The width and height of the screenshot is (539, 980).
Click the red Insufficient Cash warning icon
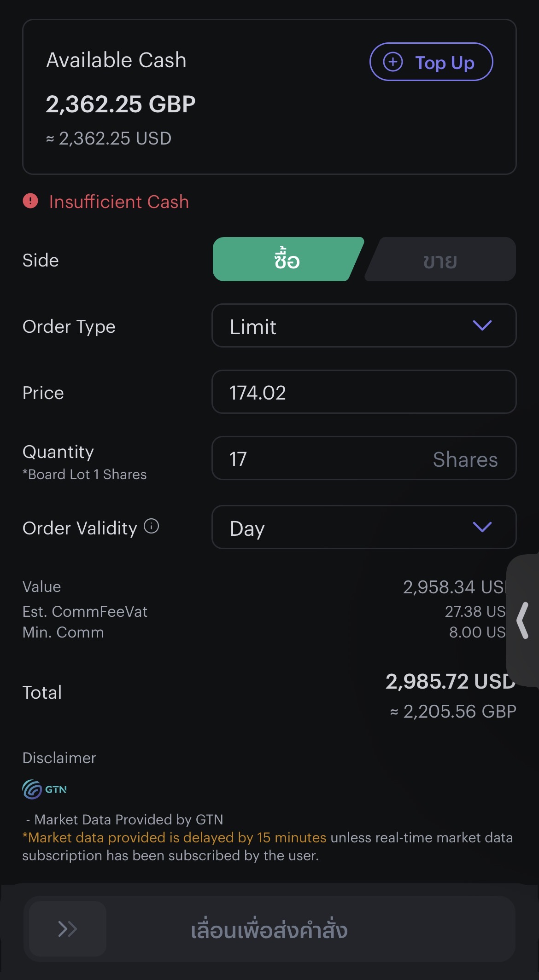tap(30, 201)
